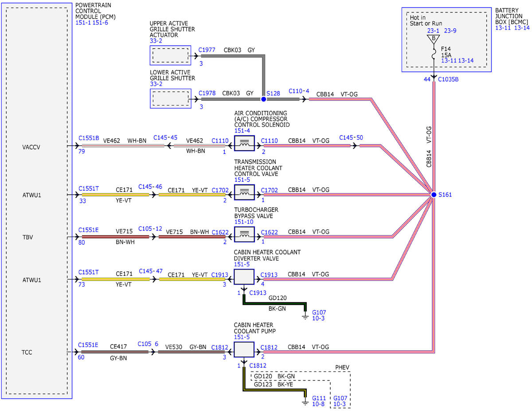Click the VE530 GY-BN wire label
This screenshot has height=411, width=532.
(185, 348)
